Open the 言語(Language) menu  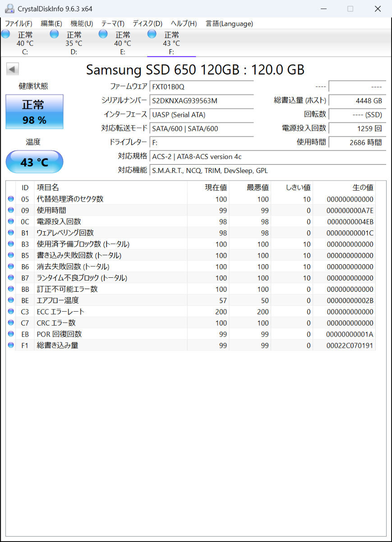pyautogui.click(x=229, y=23)
